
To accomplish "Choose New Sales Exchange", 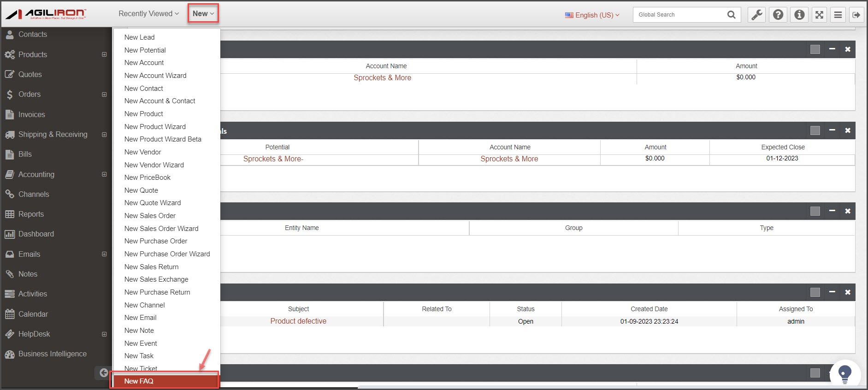I will click(156, 279).
